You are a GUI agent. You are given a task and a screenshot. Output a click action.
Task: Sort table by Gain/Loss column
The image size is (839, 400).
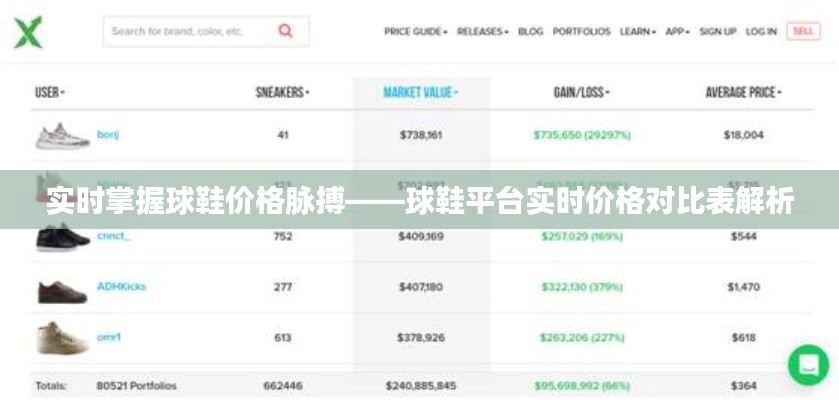tap(581, 92)
